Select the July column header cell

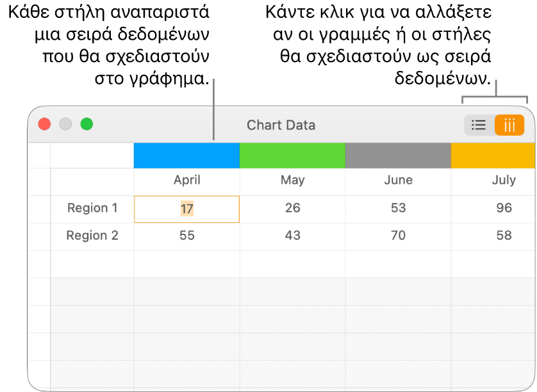[x=504, y=181]
